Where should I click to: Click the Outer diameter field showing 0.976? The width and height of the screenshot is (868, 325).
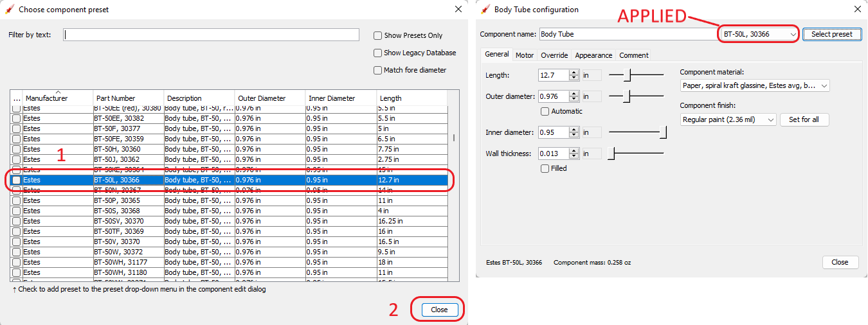point(554,96)
